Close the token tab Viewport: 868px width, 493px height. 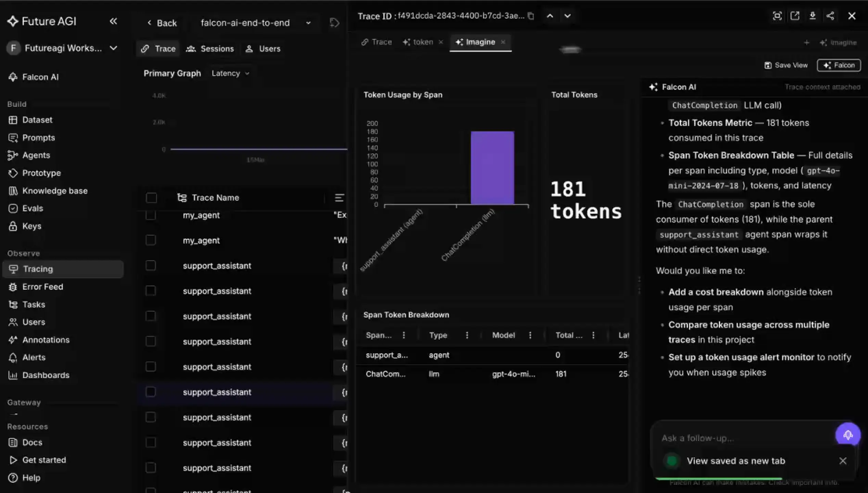click(441, 42)
